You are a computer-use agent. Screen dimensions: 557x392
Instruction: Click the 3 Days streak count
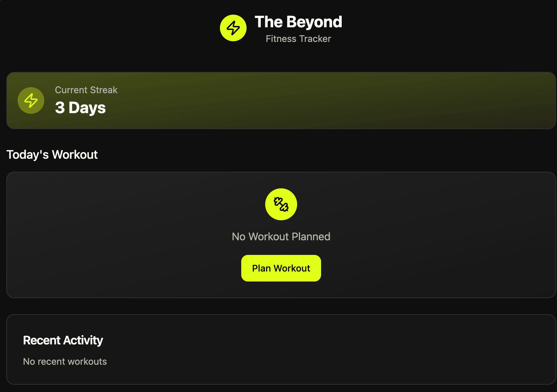(80, 108)
